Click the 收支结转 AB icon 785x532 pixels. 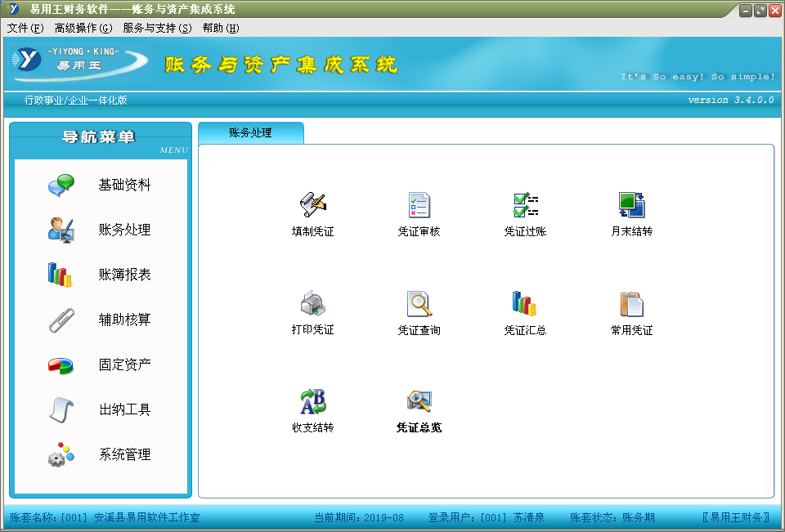click(313, 401)
